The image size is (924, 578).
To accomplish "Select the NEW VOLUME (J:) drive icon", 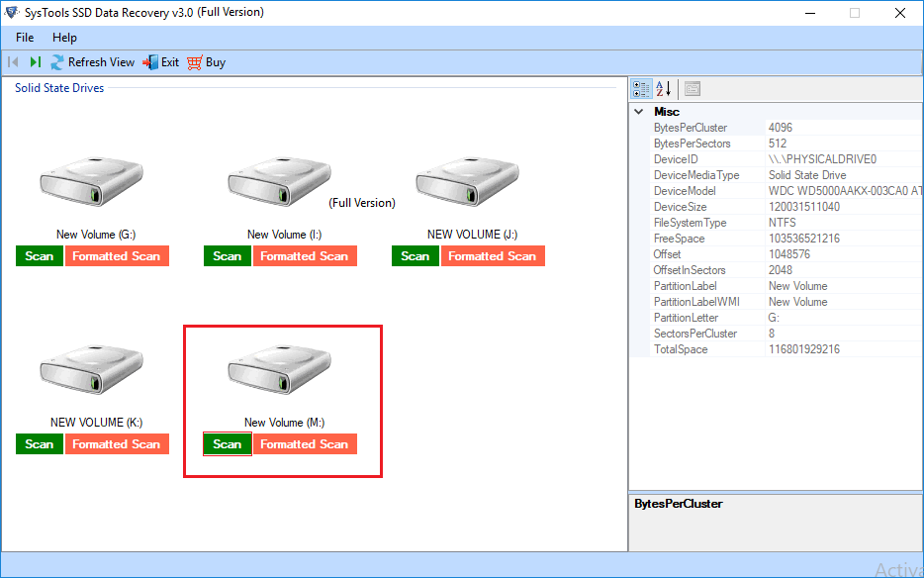I will [467, 181].
